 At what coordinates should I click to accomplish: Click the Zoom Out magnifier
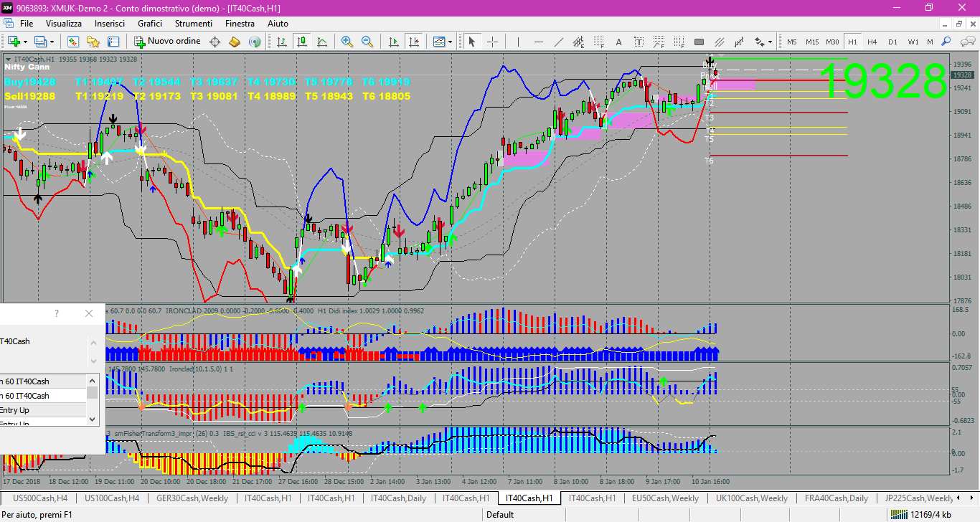coord(367,42)
